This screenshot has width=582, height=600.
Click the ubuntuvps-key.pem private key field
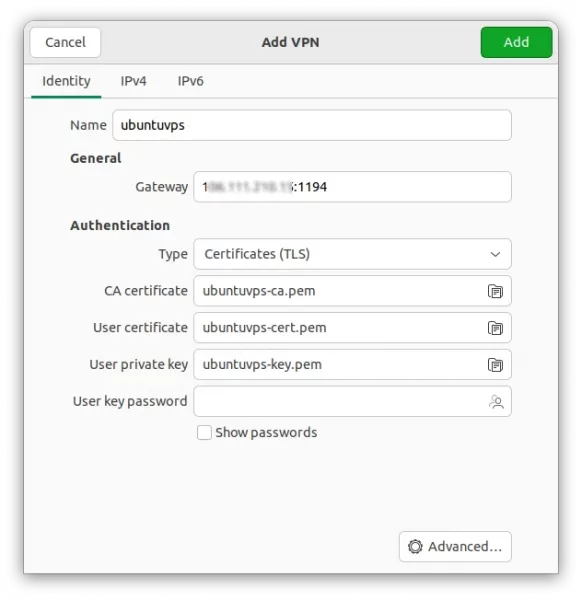352,364
